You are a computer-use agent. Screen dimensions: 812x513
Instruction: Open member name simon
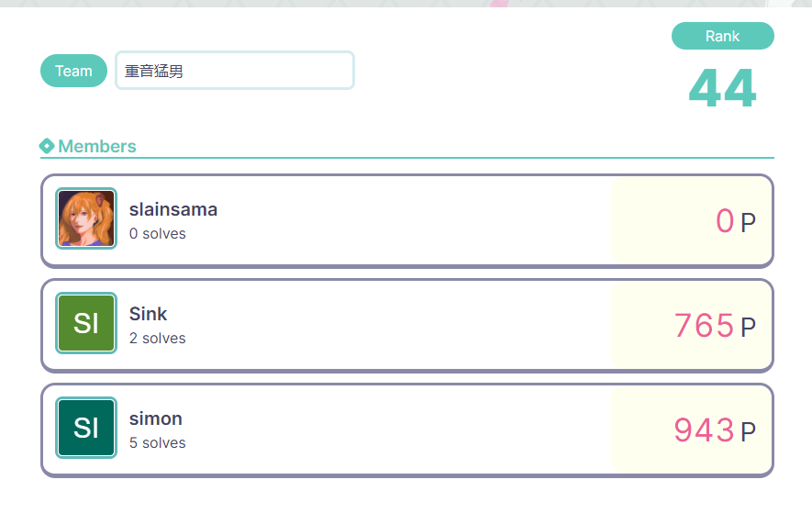(x=156, y=418)
